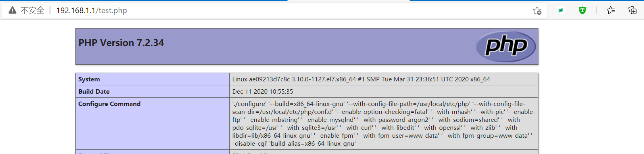Open the green flag extension
This screenshot has height=154, width=644.
(561, 11)
